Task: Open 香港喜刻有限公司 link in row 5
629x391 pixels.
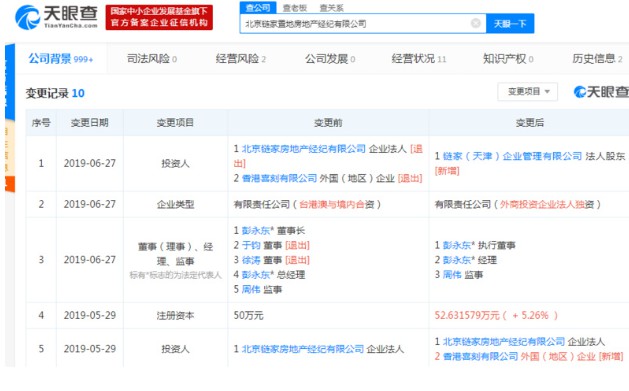Action: pyautogui.click(x=480, y=356)
